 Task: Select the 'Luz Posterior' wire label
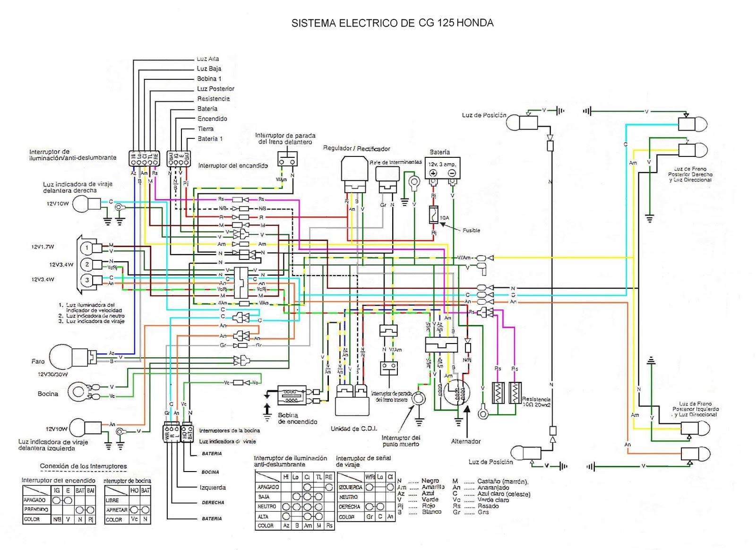[x=215, y=89]
